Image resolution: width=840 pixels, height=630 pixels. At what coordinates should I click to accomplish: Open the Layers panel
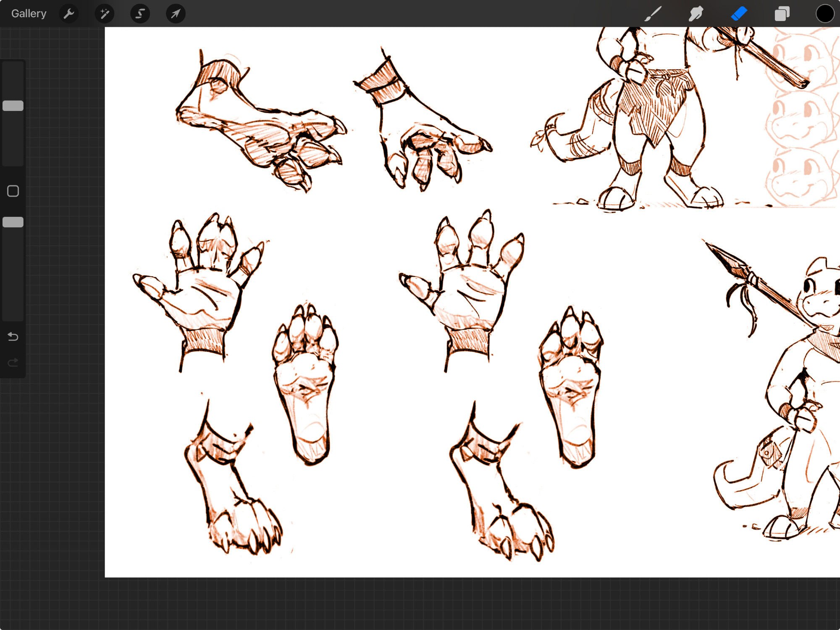(782, 13)
